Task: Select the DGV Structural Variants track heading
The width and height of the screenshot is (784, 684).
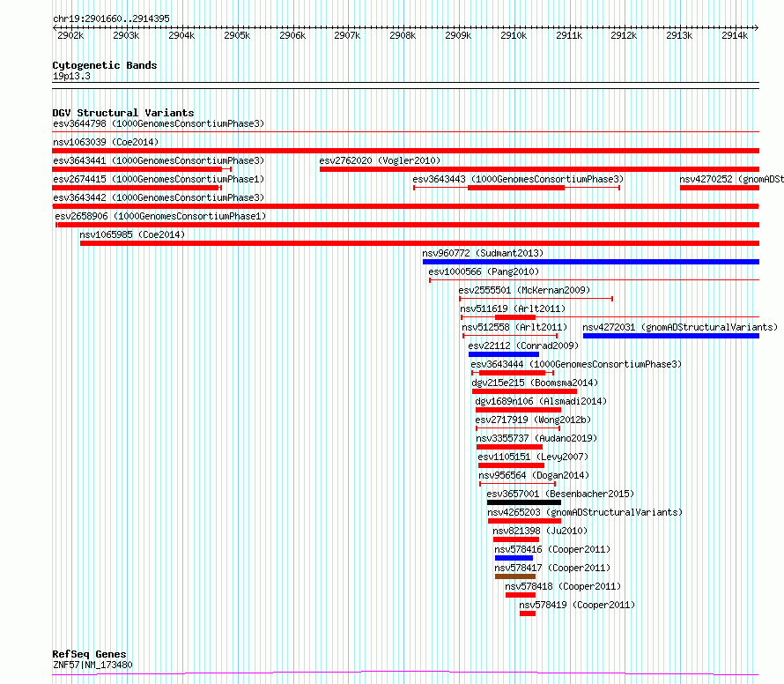Action: [x=123, y=113]
